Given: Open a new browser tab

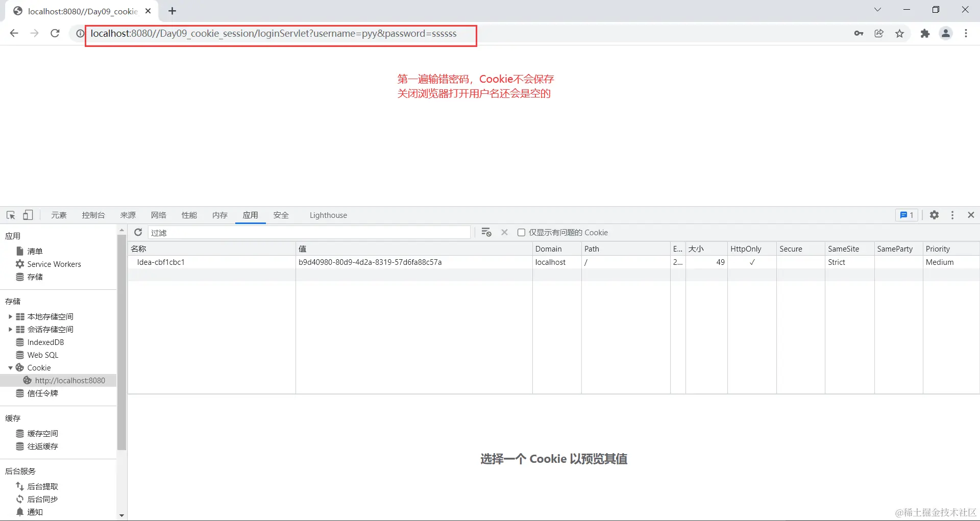Looking at the screenshot, I should point(172,11).
